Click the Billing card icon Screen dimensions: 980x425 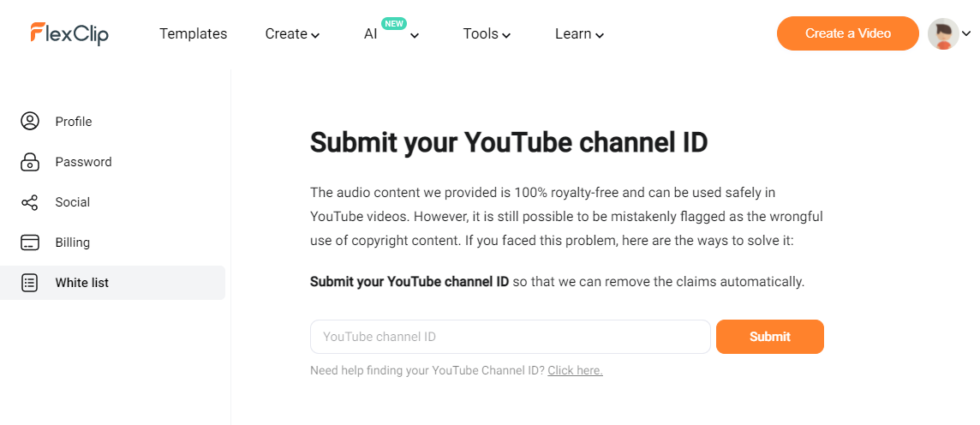pyautogui.click(x=29, y=242)
